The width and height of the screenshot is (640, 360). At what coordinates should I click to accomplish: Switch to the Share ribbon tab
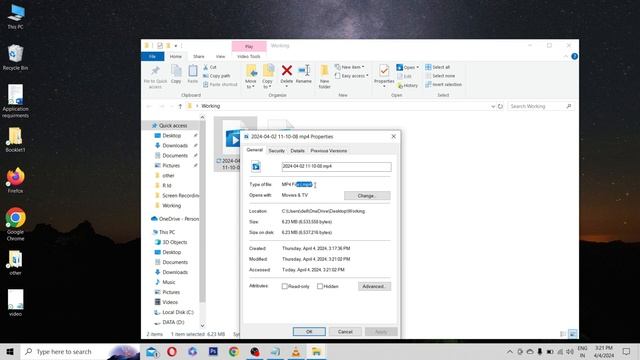pyautogui.click(x=199, y=56)
